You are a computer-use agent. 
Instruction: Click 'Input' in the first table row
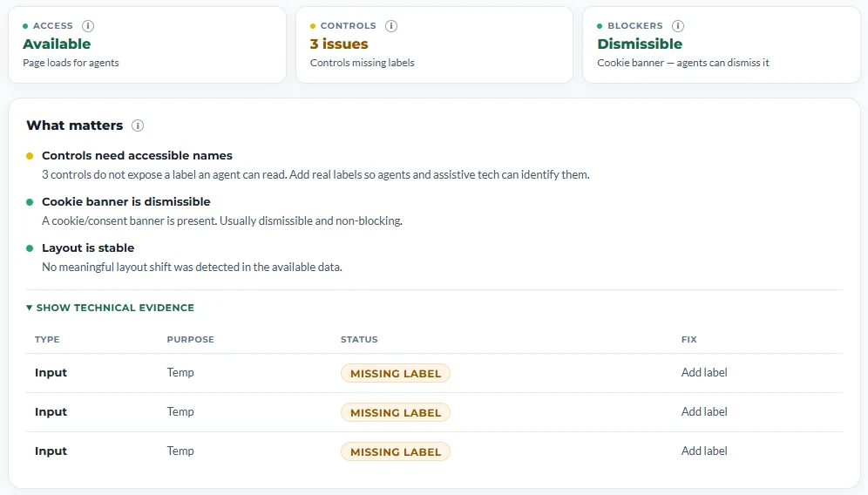[x=51, y=373]
